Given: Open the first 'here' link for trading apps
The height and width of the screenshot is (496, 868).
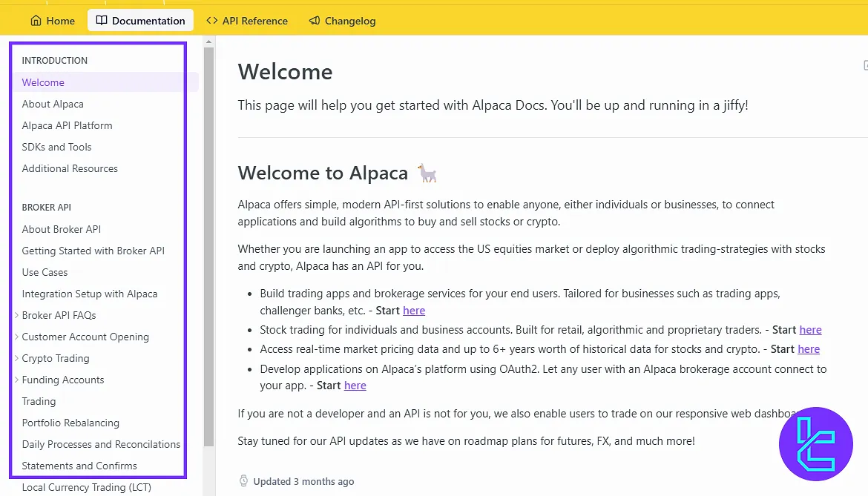Looking at the screenshot, I should [x=414, y=311].
